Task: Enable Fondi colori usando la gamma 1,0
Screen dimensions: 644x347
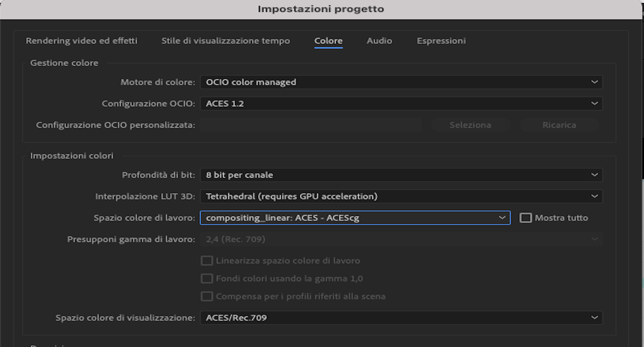Action: click(207, 278)
